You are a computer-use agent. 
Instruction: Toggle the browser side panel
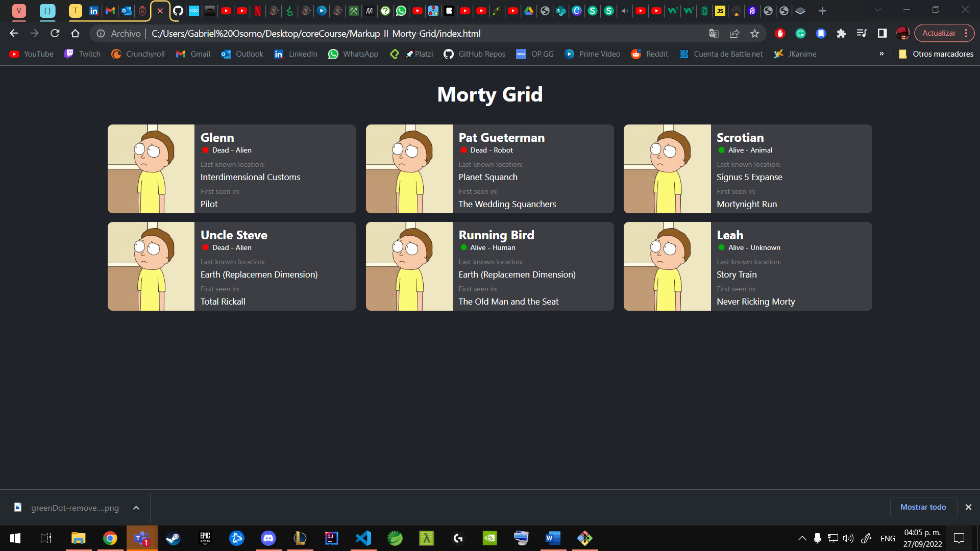coord(882,33)
